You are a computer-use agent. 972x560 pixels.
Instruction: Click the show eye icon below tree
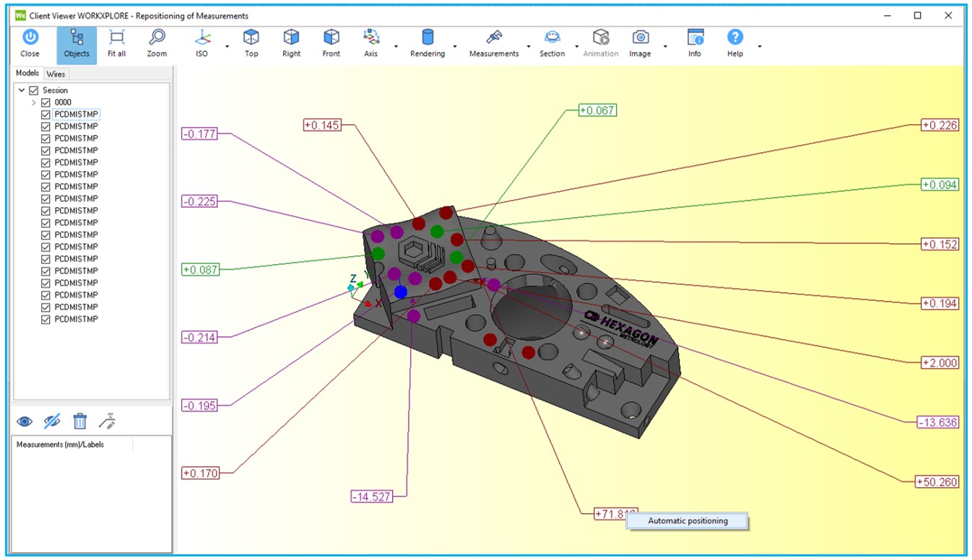(25, 421)
